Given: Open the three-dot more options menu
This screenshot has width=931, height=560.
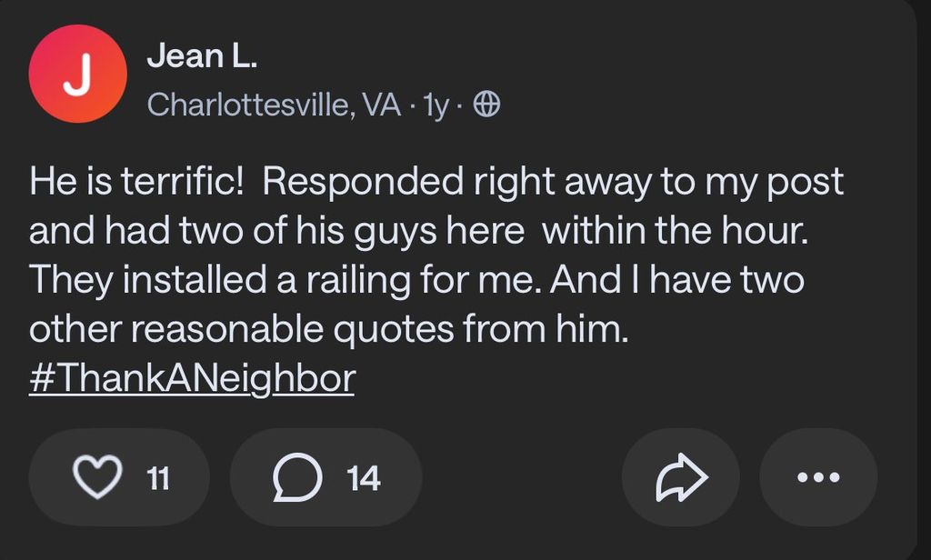Looking at the screenshot, I should 818,477.
